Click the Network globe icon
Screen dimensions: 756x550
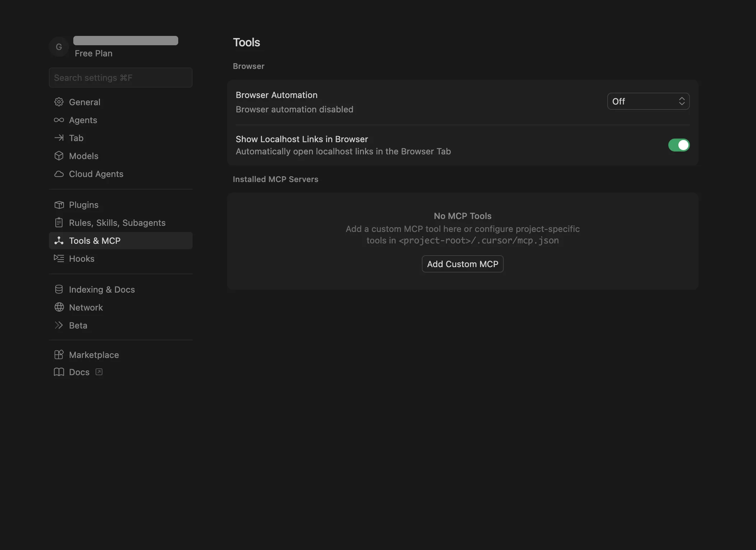pos(59,307)
